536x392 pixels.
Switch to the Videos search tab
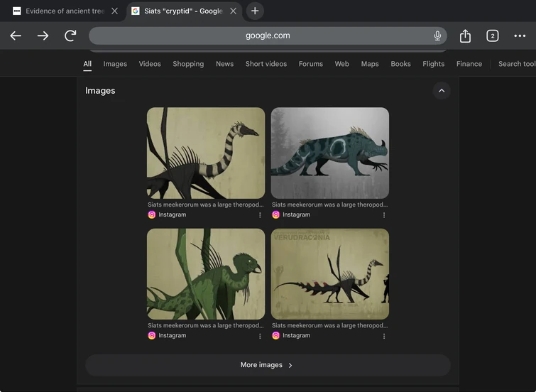[150, 64]
